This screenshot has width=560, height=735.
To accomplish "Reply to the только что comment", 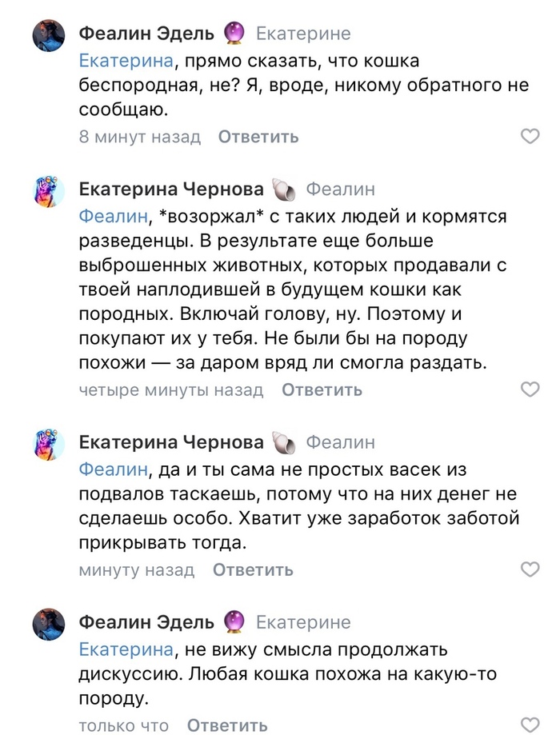I will point(227,725).
